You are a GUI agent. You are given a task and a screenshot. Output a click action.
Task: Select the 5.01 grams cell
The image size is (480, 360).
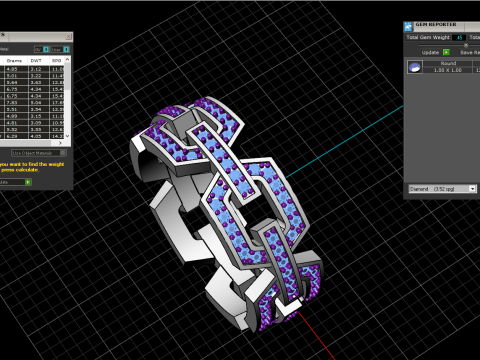(16, 76)
